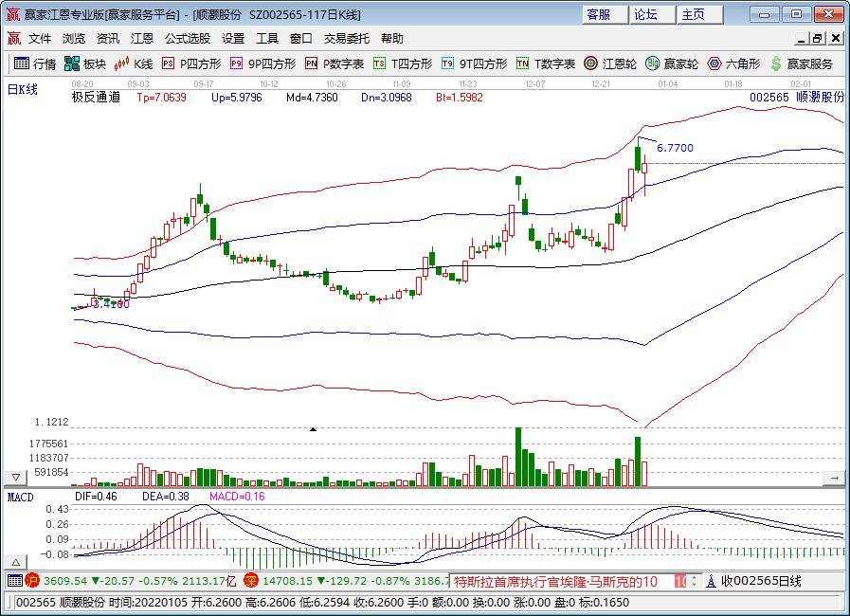850x616 pixels.
Task: Click the Bt=1.5982 value
Action: 460,98
